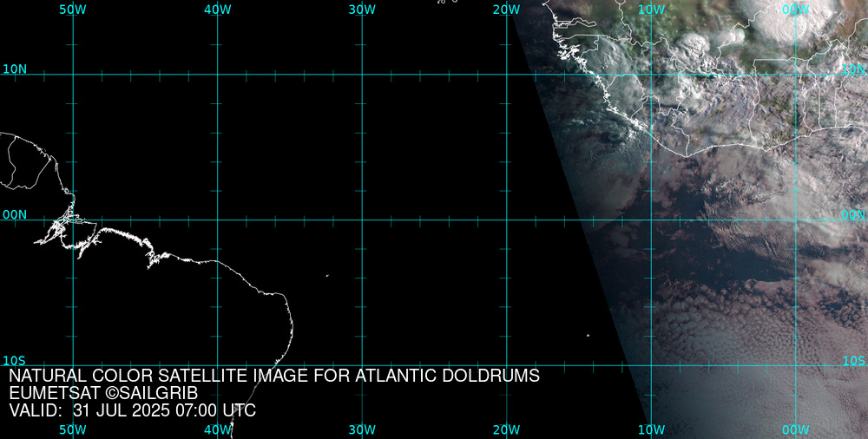Click the 'EUMETSAT ©SAILGRIB' credit line
The height and width of the screenshot is (439, 868).
tap(103, 394)
